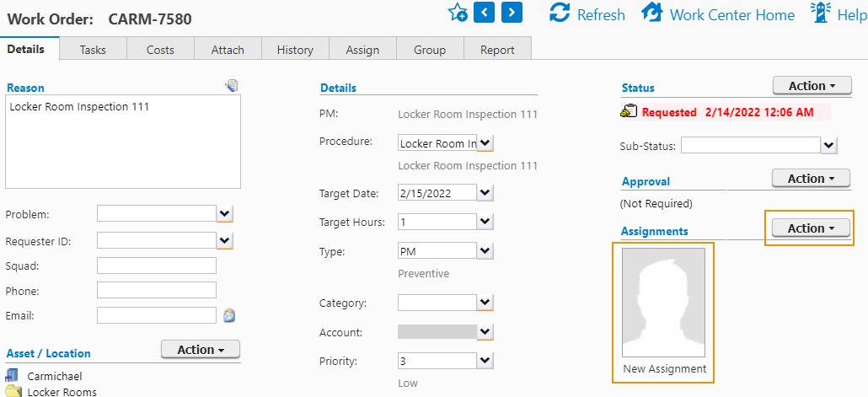Click the copy icon above Reason box
868x397 pixels.
(232, 85)
